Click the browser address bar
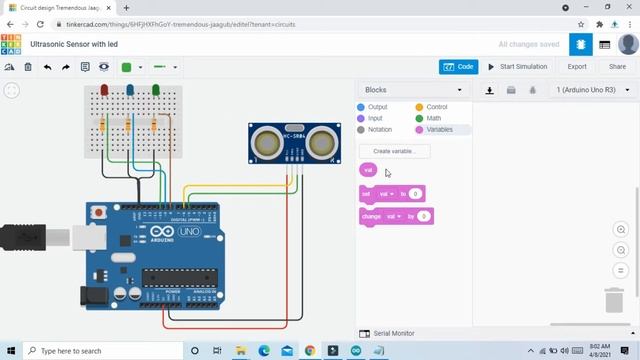 [x=314, y=24]
